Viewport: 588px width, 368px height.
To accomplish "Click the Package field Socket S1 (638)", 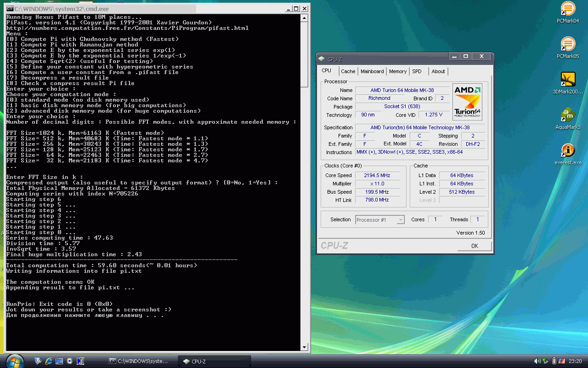I will [x=402, y=107].
